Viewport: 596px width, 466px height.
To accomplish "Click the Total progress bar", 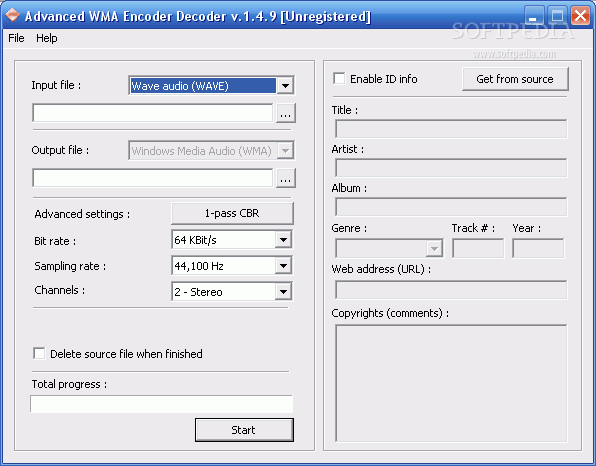I will (162, 404).
